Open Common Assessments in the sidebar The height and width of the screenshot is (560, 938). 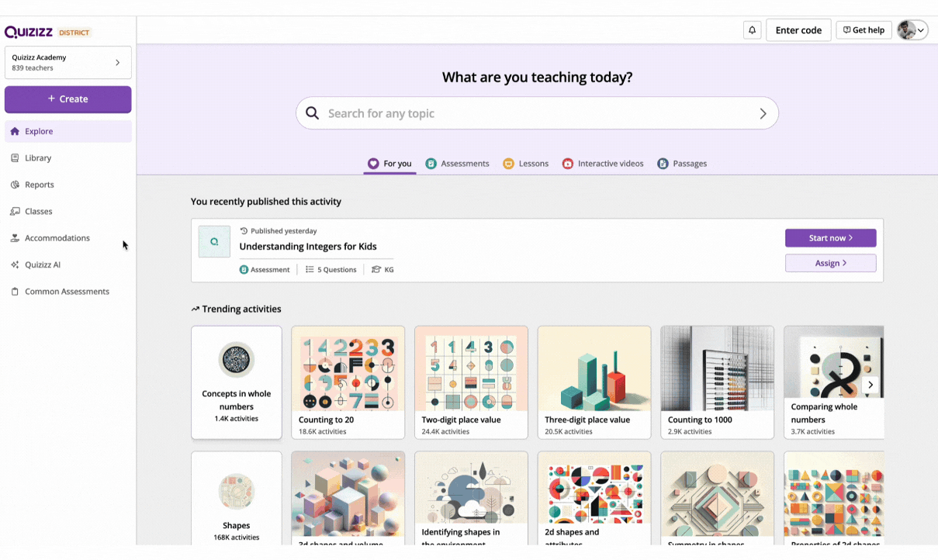[68, 292]
